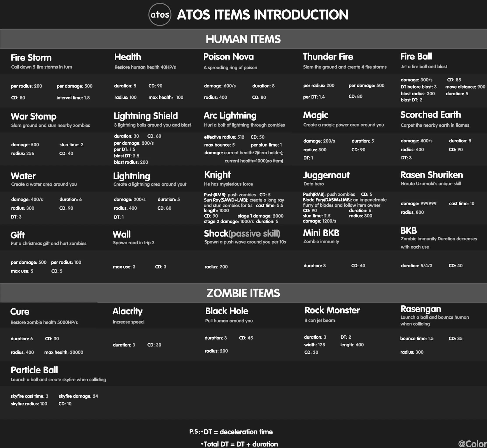Select the Fire Ball item heading
Screen dimensions: 487x448
(x=416, y=56)
